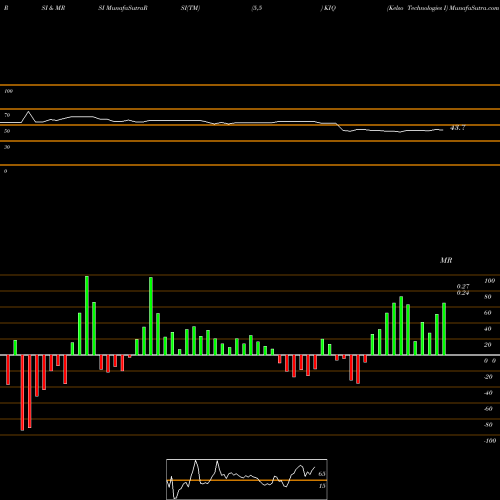Click the RSI axis label 70
The height and width of the screenshot is (500, 500).
click(7, 115)
